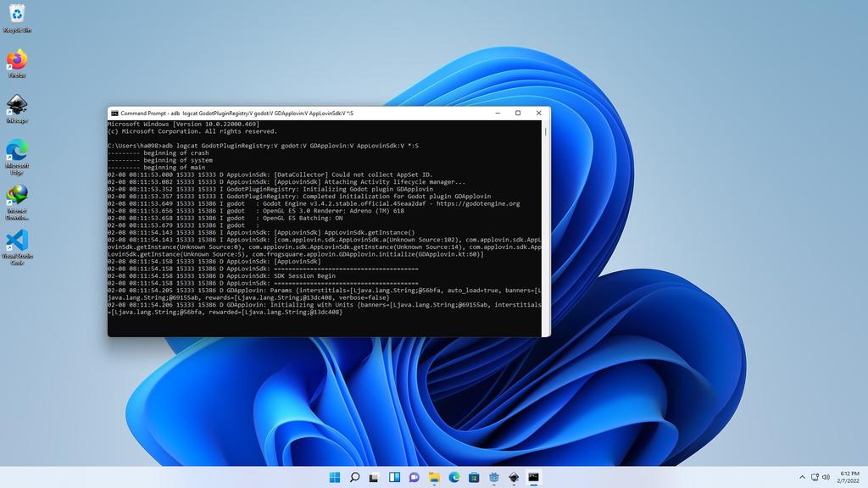Open the network status tray icon
868x488 pixels.
tap(815, 477)
